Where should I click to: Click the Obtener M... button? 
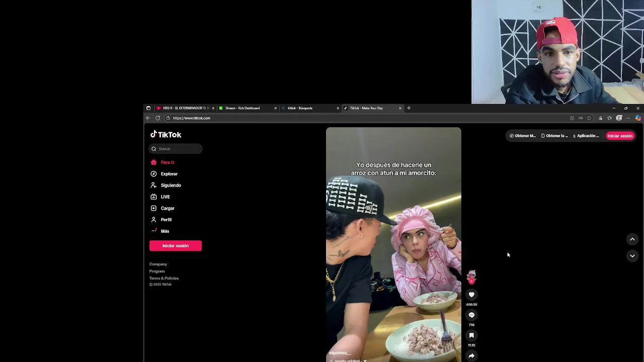pos(523,136)
